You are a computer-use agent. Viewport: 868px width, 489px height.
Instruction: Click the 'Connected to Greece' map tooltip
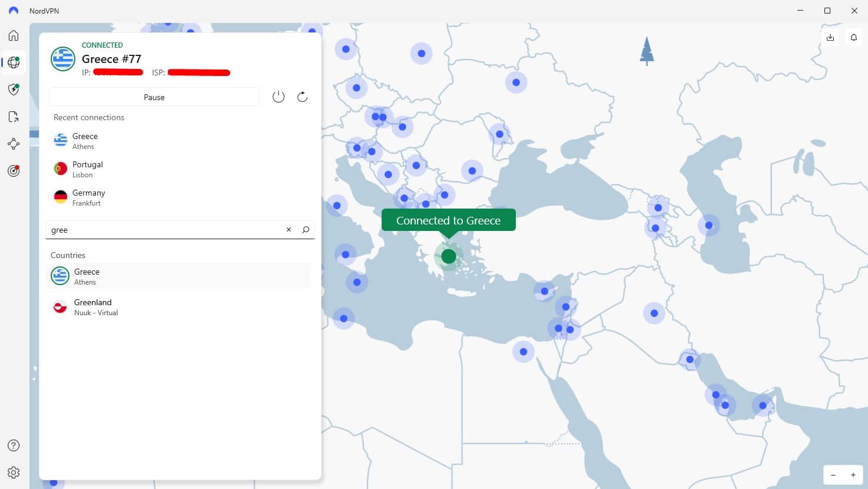(x=449, y=220)
